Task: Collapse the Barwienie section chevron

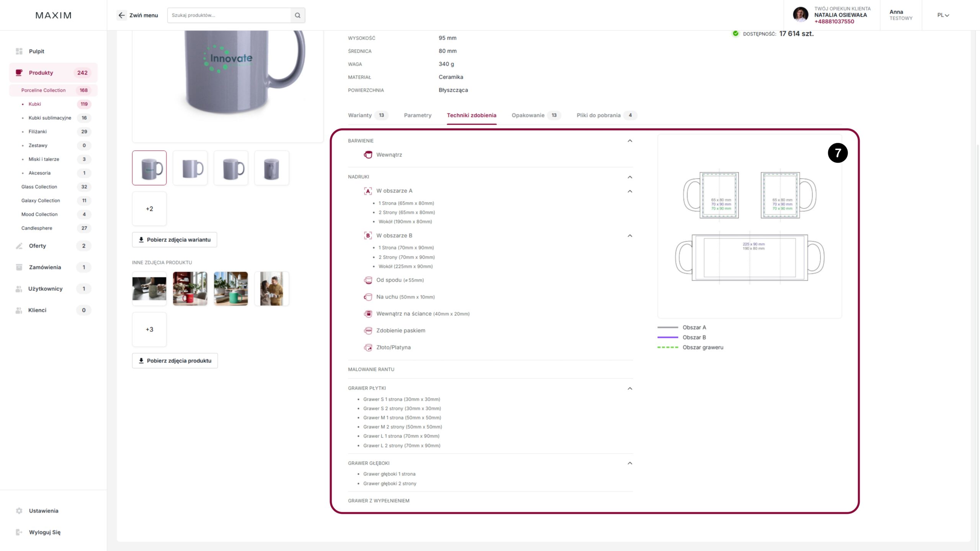Action: pyautogui.click(x=630, y=141)
